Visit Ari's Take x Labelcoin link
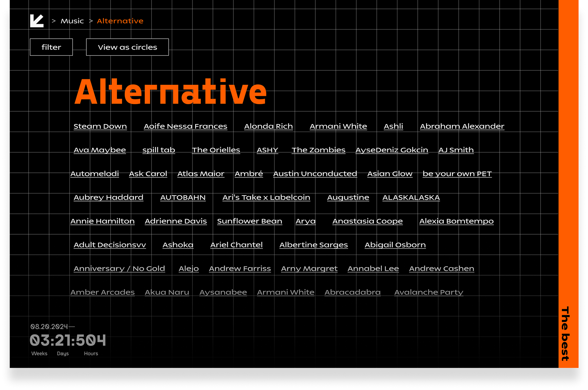 (266, 197)
